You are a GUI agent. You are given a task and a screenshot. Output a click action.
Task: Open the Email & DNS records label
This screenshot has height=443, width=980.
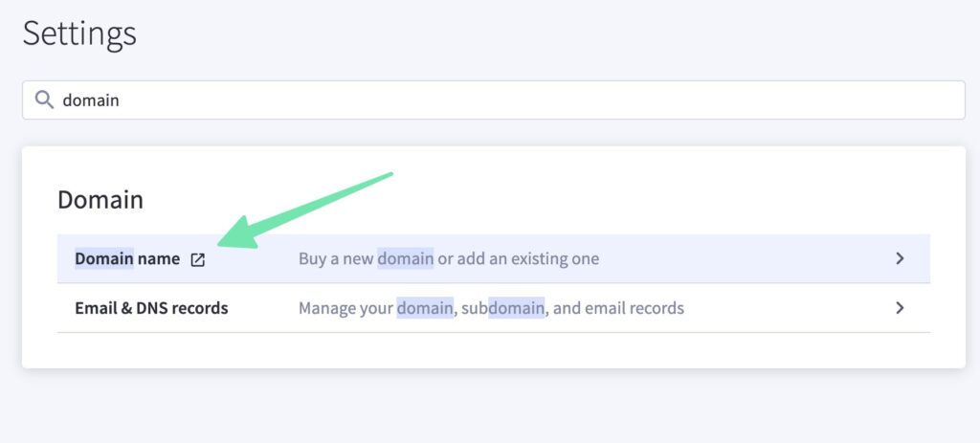tap(151, 308)
